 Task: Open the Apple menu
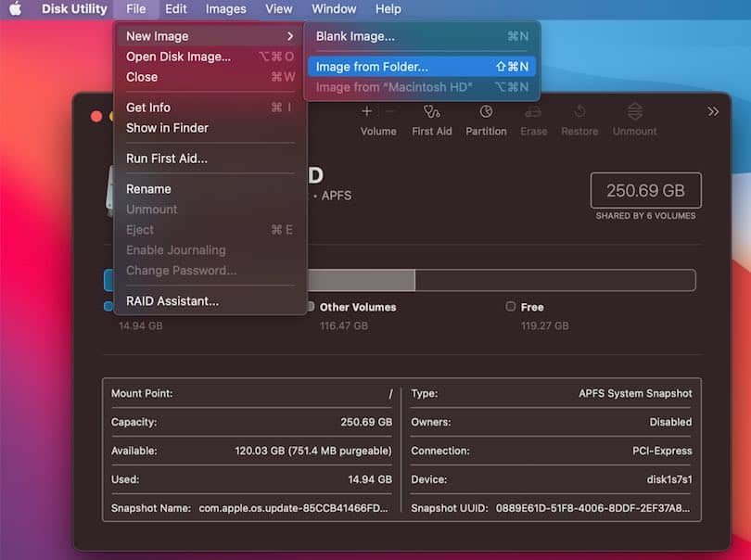(16, 8)
